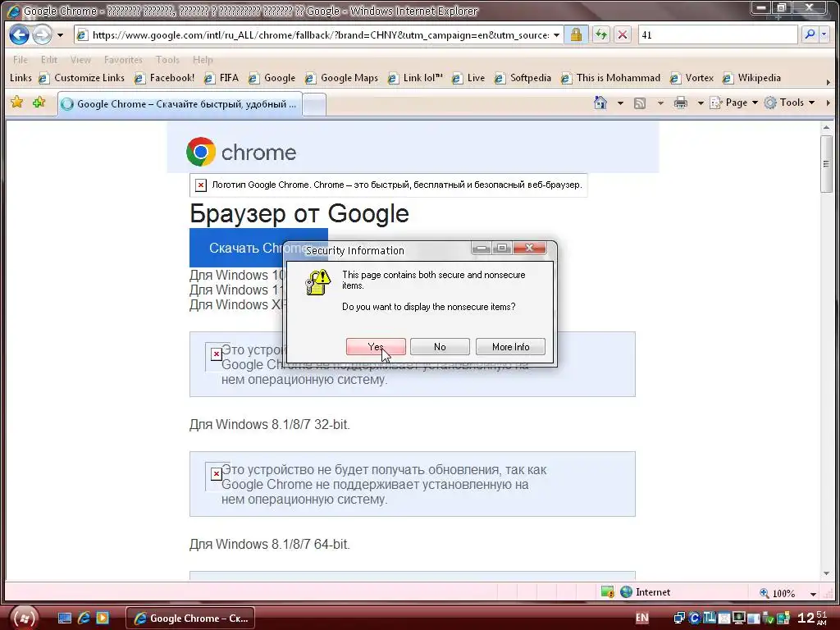Expand the Feeds dropdown arrow

tap(660, 103)
